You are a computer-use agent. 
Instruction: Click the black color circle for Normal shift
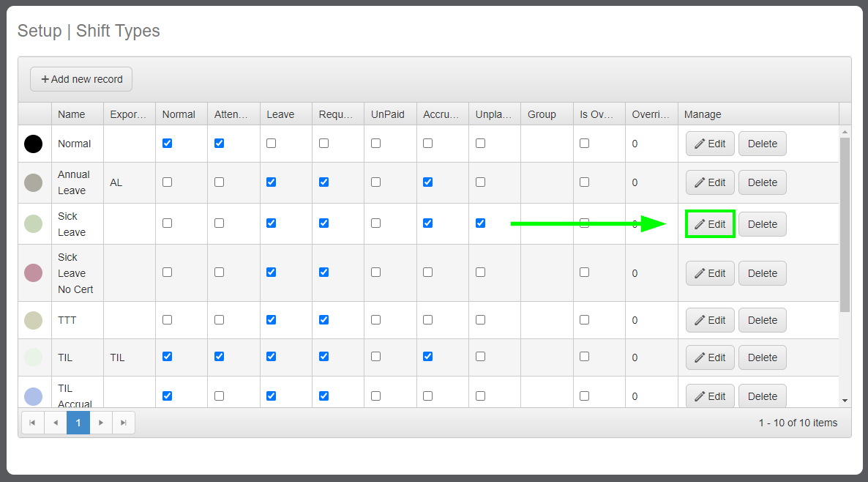click(x=33, y=144)
